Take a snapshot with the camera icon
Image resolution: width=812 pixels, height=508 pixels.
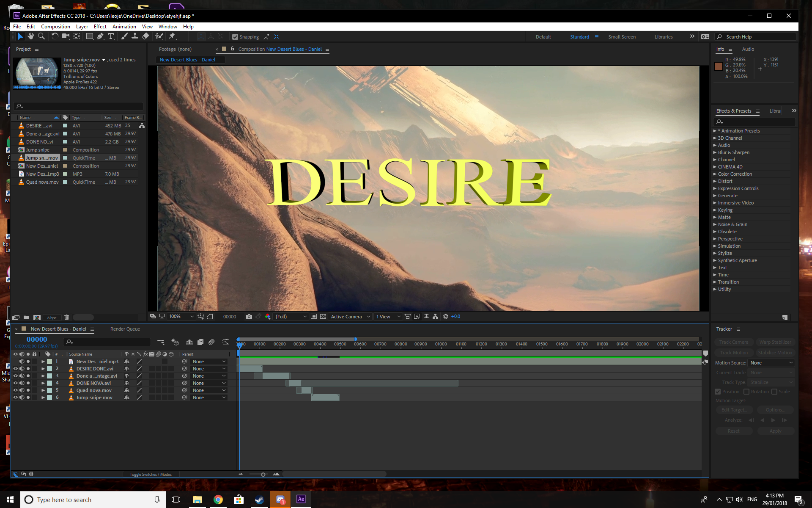point(249,317)
